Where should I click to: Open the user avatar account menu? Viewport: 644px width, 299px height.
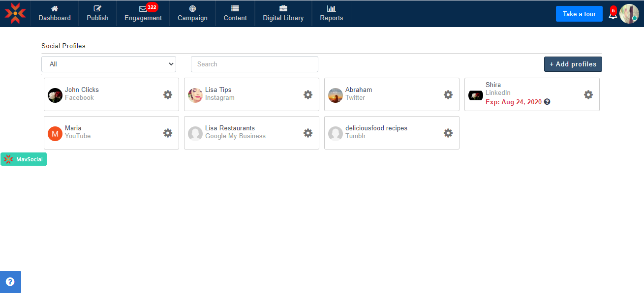point(629,14)
